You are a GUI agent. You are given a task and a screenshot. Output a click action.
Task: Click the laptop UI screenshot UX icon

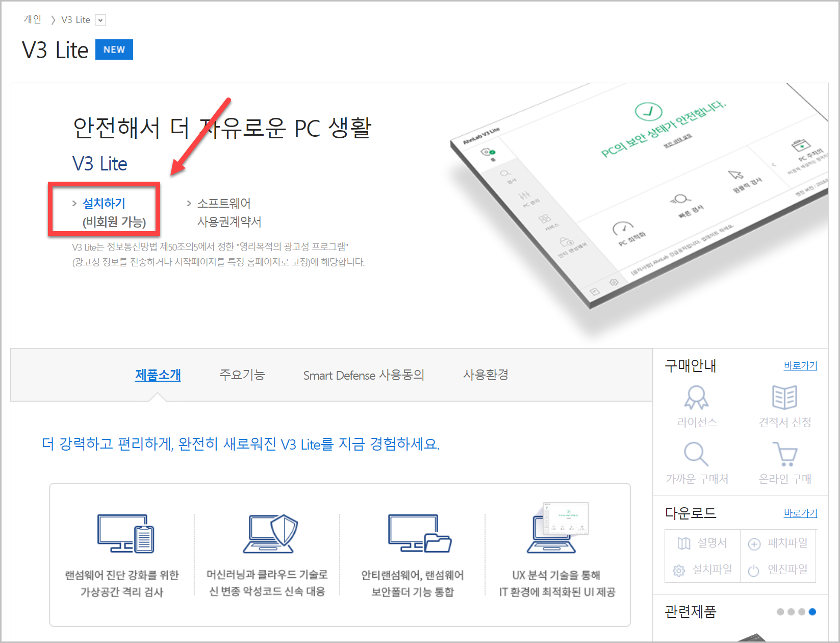pyautogui.click(x=557, y=528)
